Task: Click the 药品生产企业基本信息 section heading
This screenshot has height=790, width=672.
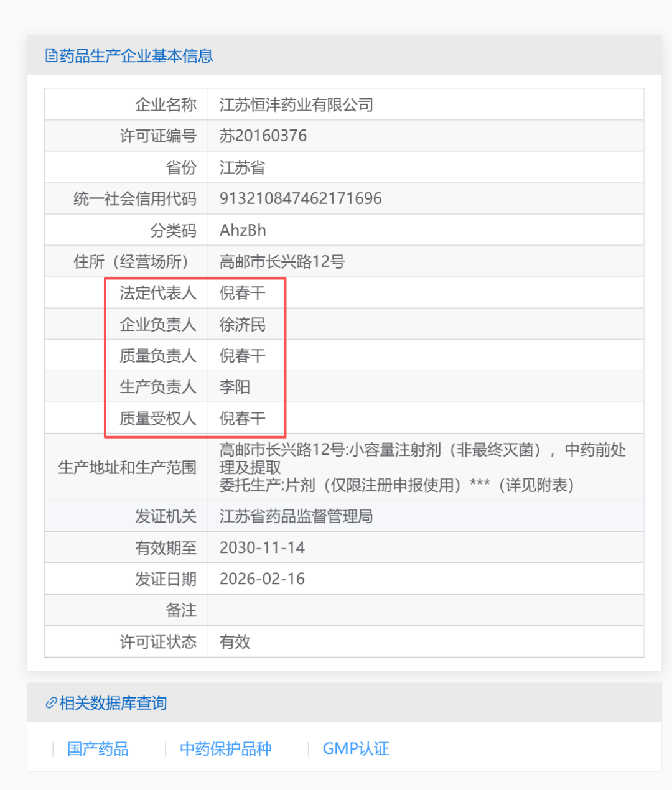Action: [136, 56]
